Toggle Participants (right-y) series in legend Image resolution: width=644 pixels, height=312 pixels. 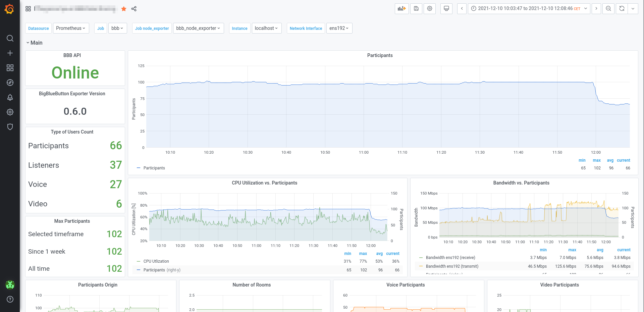[162, 270]
